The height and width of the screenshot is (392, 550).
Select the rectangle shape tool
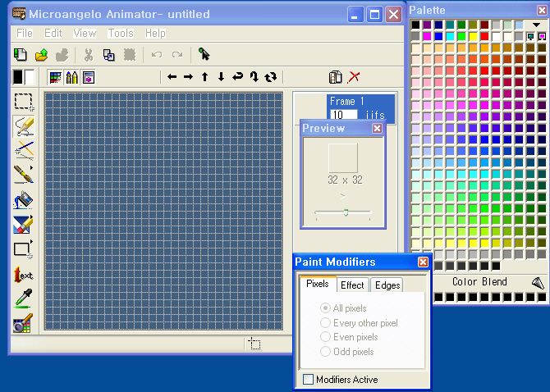pos(23,249)
